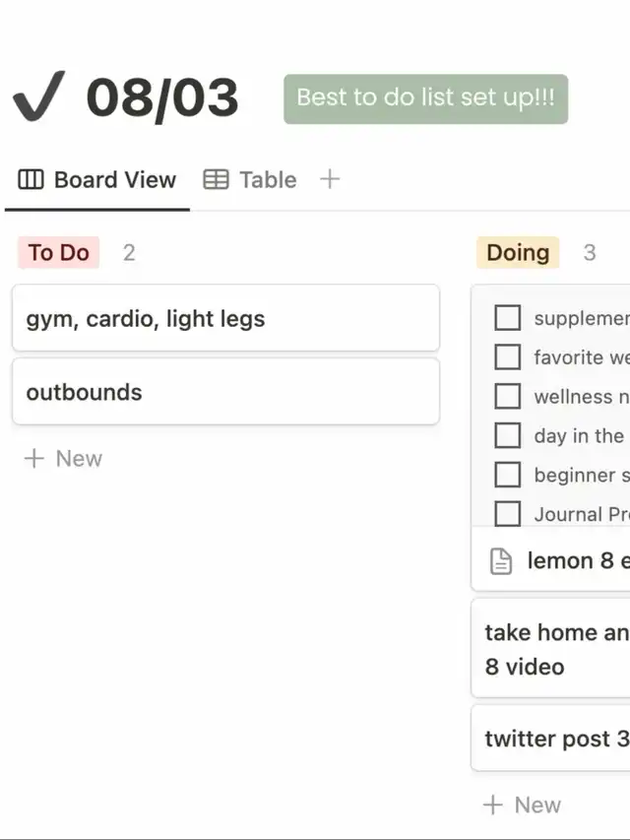Screen dimensions: 630x840
Task: Click the Board View layout icon
Action: 31,180
